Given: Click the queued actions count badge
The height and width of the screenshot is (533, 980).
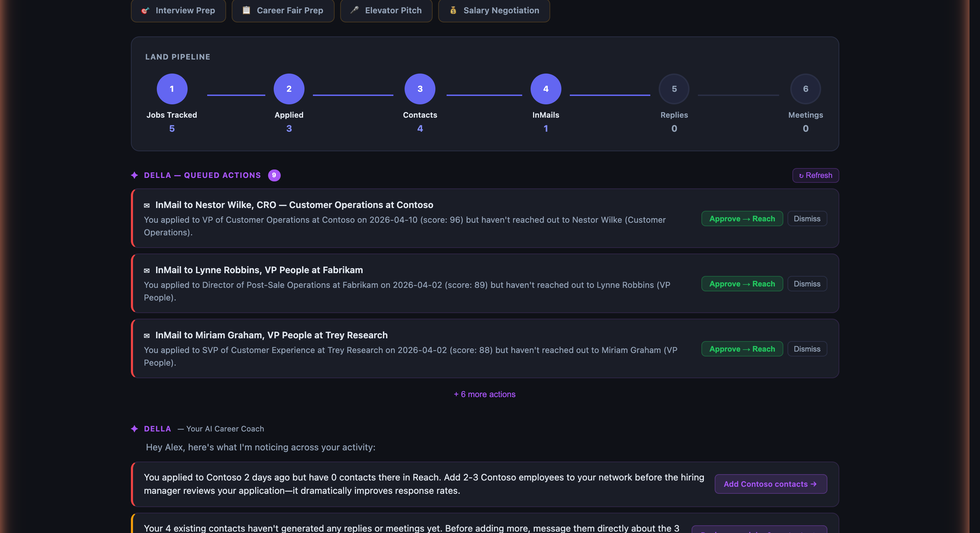Looking at the screenshot, I should coord(274,175).
